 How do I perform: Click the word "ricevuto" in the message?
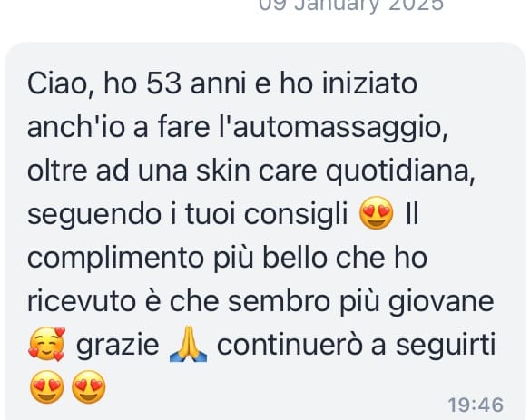click(x=82, y=301)
